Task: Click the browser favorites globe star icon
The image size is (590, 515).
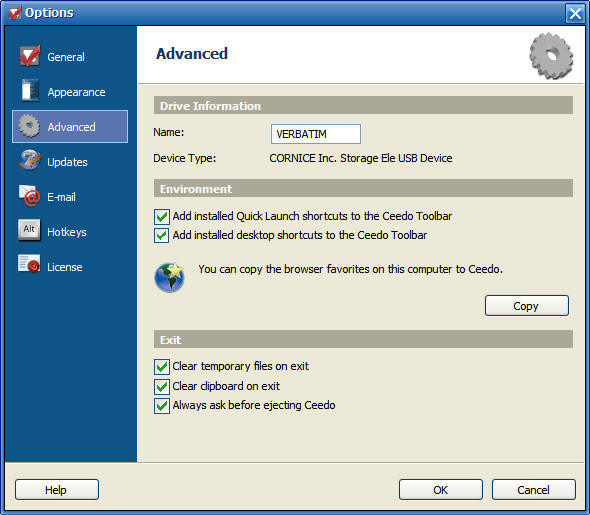Action: 170,278
